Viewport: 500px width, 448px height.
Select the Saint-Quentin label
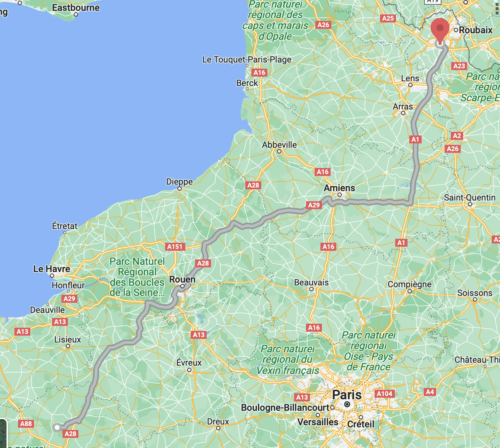(x=470, y=198)
